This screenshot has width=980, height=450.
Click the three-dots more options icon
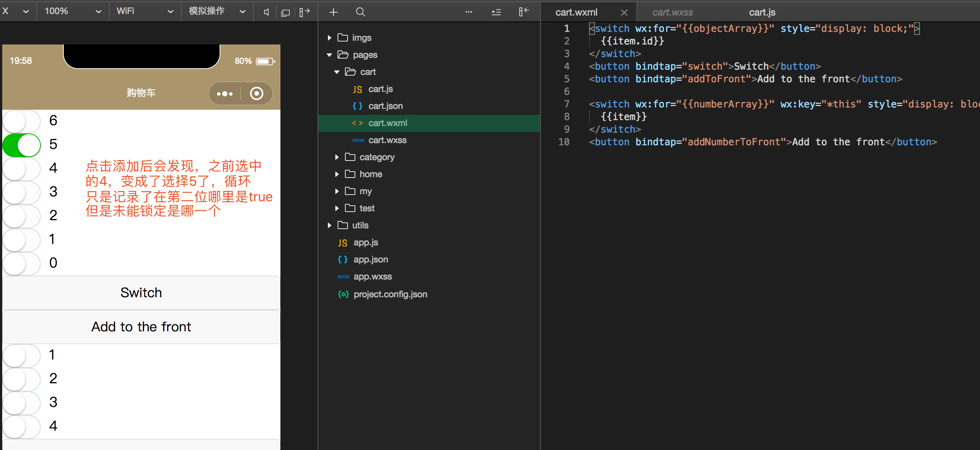coord(469,12)
